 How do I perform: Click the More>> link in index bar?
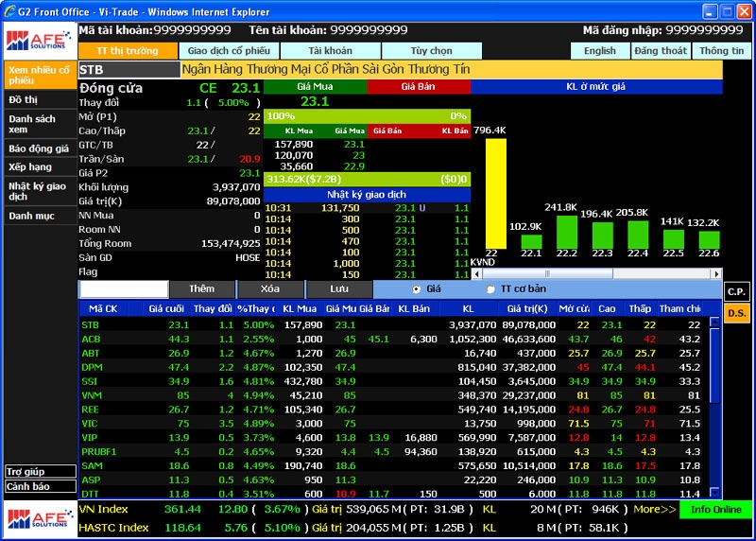(x=654, y=509)
